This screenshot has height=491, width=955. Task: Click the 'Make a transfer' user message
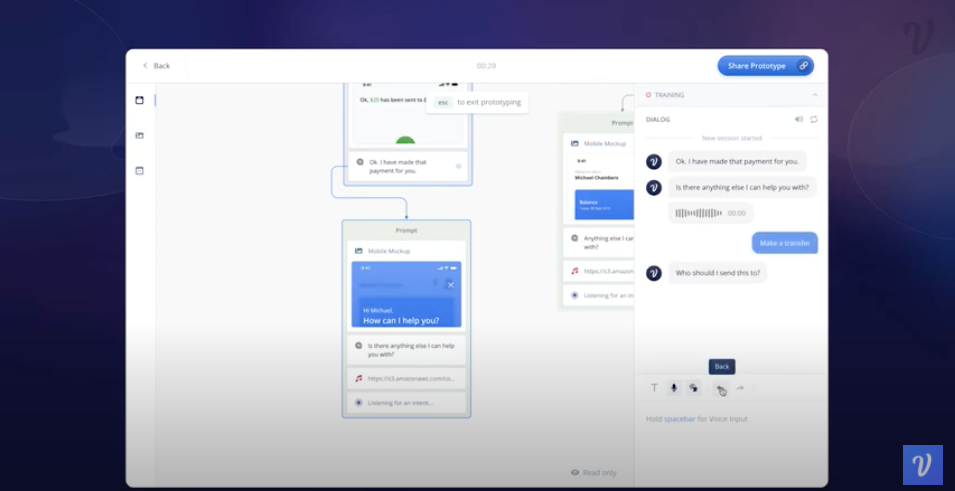point(784,243)
